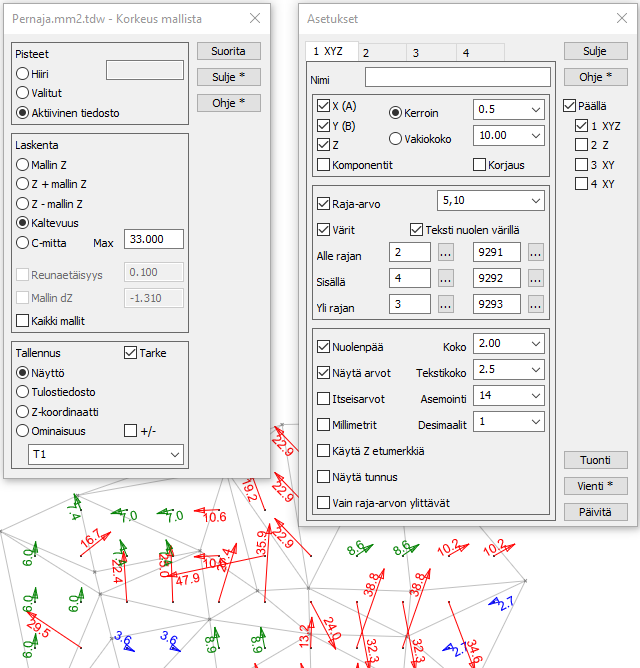Open Vakiokoko dropdown showing 10.00
The height and width of the screenshot is (668, 640).
pos(509,135)
